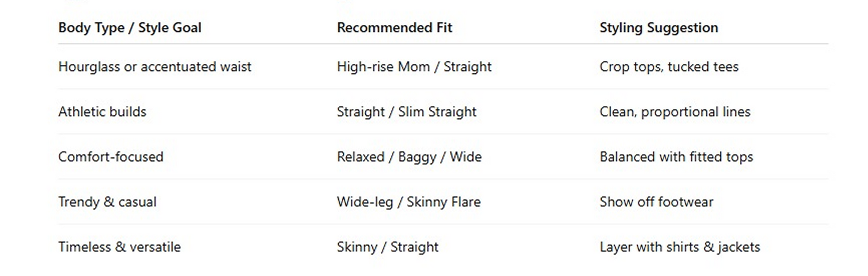Click the Body Type / Style Goal header
This screenshot has width=868, height=276.
click(130, 28)
